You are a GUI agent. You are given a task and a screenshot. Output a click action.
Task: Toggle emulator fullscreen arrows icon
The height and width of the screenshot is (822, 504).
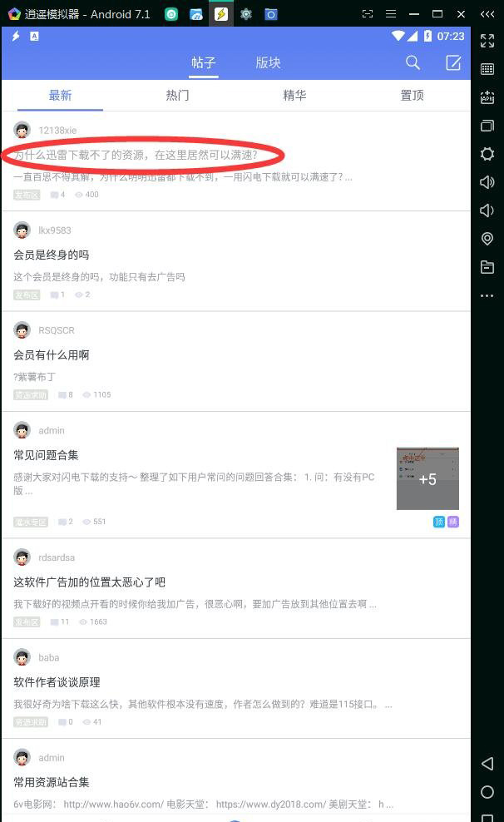(x=487, y=41)
